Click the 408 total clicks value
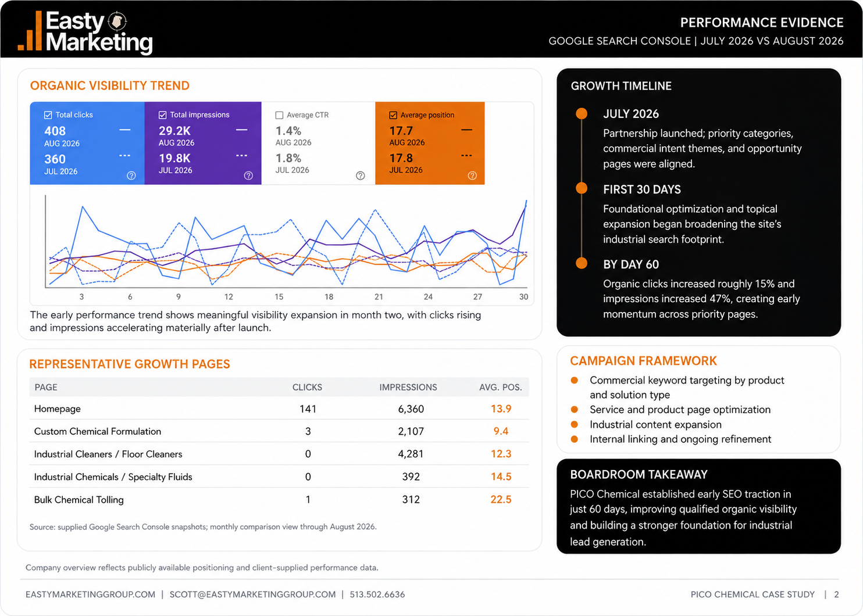Image resolution: width=863 pixels, height=616 pixels. pyautogui.click(x=55, y=131)
